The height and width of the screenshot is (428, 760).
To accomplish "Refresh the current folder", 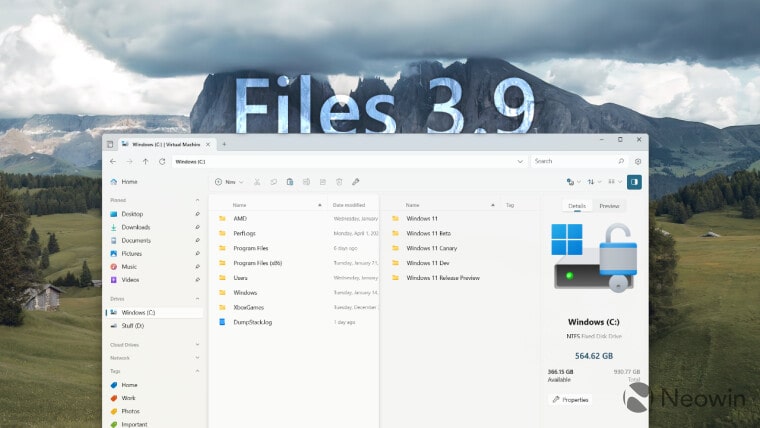I will point(162,161).
